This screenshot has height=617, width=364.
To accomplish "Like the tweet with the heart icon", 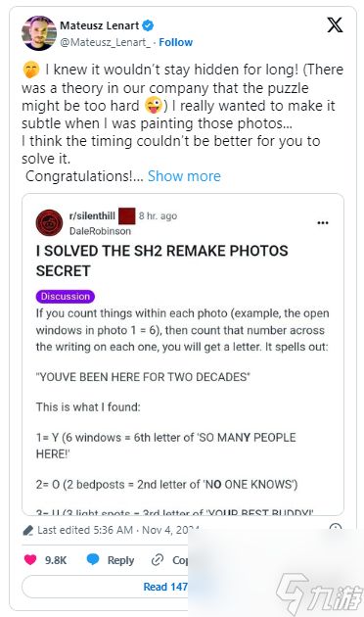I will pos(30,559).
